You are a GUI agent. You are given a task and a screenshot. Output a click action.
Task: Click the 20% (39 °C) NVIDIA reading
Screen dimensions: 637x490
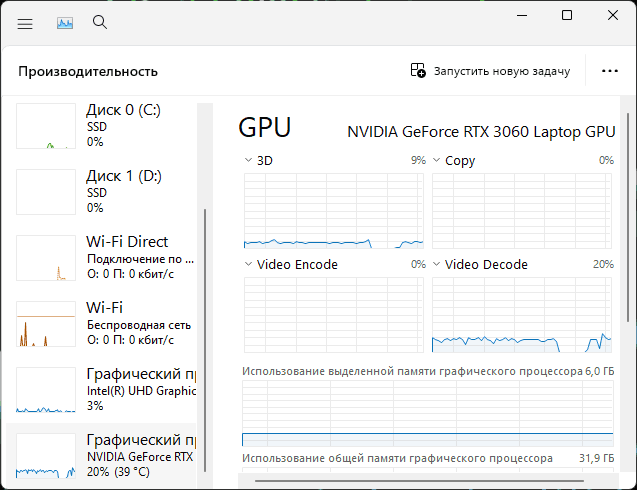pyautogui.click(x=118, y=472)
